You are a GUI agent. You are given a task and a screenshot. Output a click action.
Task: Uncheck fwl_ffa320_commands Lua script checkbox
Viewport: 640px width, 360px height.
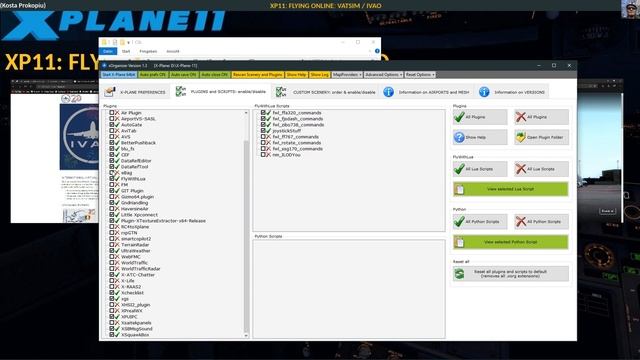263,113
